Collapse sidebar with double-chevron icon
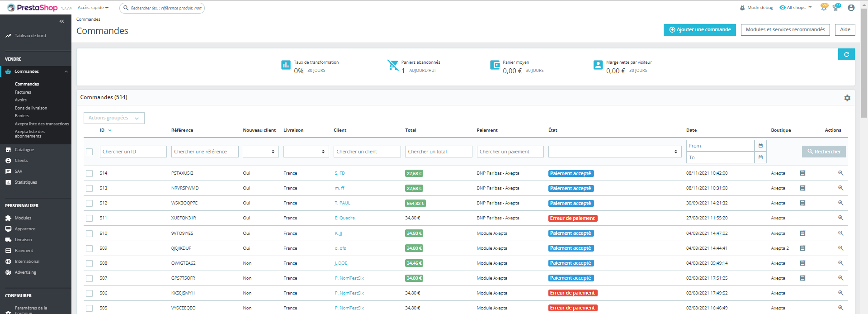The width and height of the screenshot is (868, 314). click(x=62, y=21)
